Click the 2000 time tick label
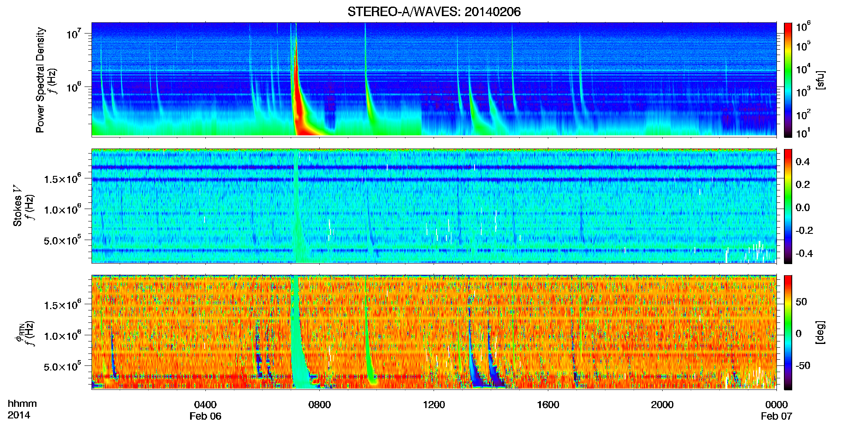 [x=662, y=405]
